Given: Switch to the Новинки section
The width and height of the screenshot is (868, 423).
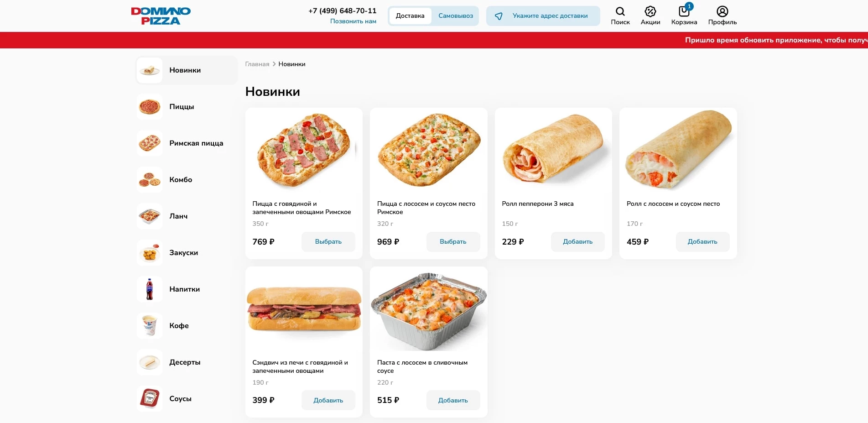Looking at the screenshot, I should click(185, 70).
